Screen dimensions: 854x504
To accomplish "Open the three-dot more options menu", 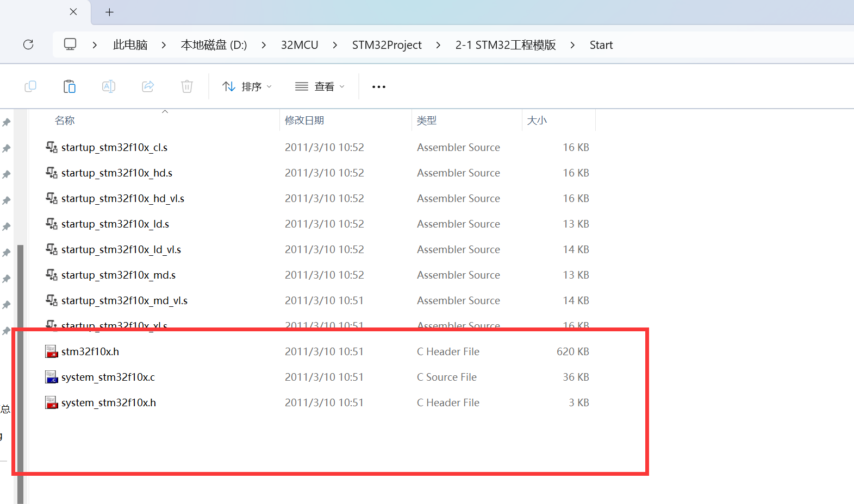I will point(379,87).
